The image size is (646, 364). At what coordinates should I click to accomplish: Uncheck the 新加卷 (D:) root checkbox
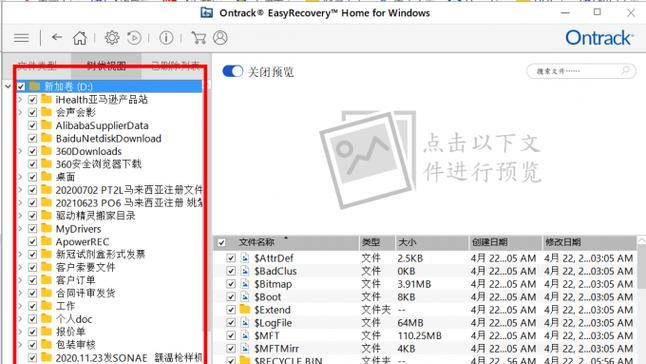(21, 86)
